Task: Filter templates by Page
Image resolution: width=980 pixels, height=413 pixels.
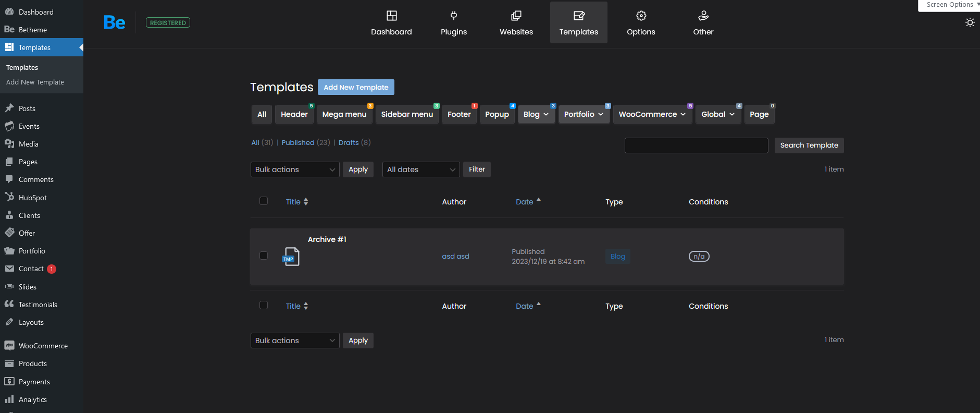Action: (x=759, y=114)
